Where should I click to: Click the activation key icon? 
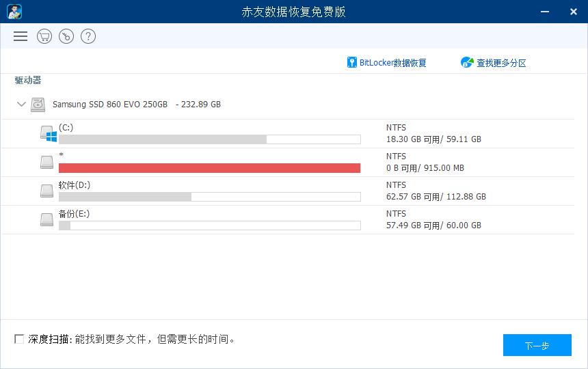coord(66,36)
